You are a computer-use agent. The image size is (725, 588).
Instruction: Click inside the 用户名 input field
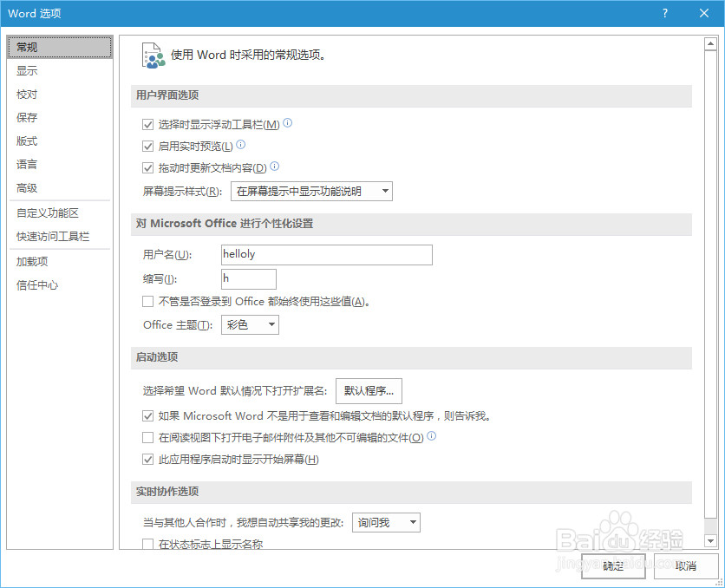(326, 255)
